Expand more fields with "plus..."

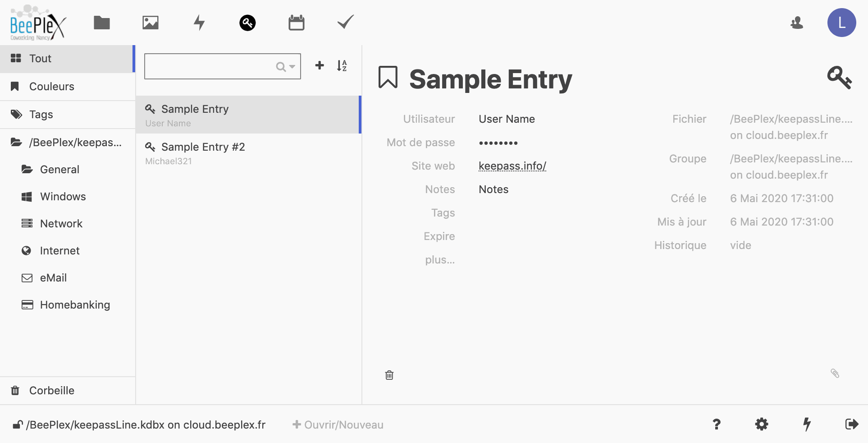click(440, 260)
